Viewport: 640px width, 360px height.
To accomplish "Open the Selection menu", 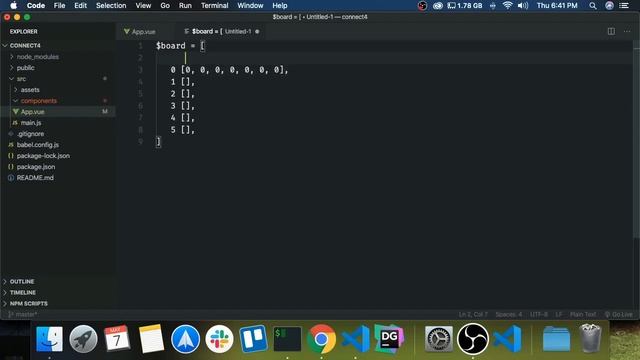I will [111, 6].
